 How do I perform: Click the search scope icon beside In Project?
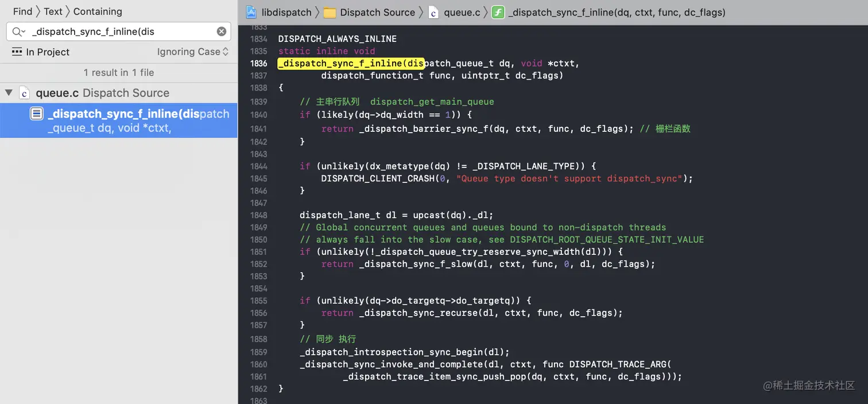(17, 52)
